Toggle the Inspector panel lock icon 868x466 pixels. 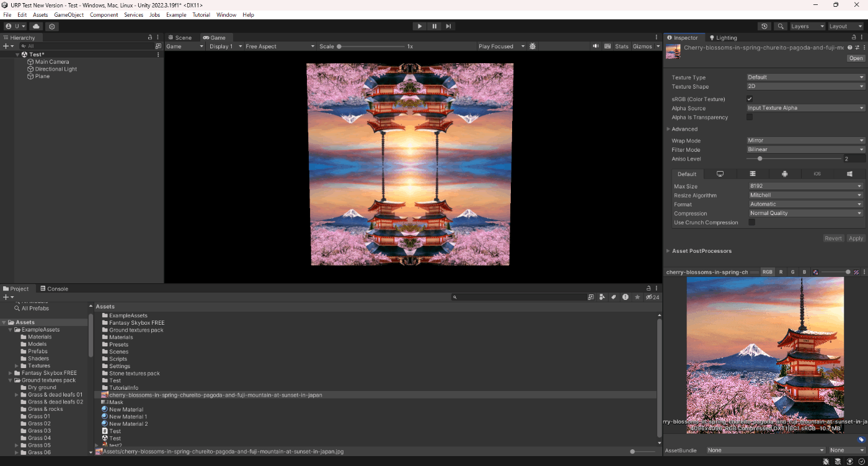coord(854,37)
